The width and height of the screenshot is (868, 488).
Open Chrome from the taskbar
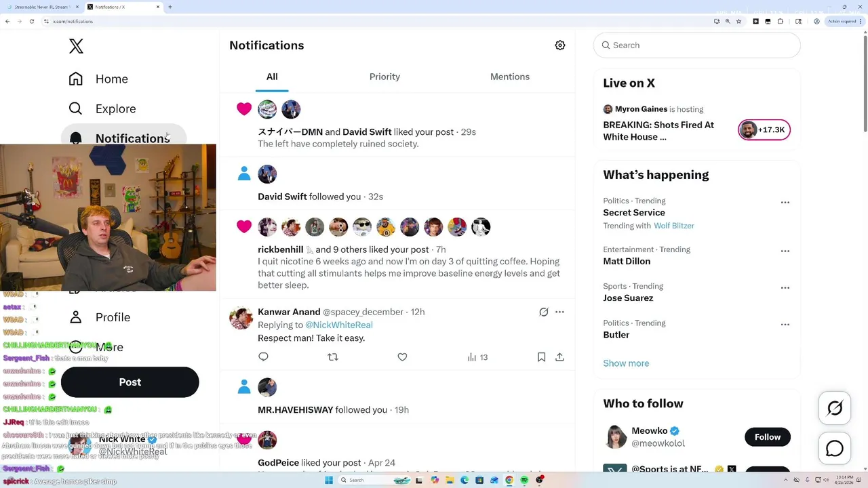509,480
